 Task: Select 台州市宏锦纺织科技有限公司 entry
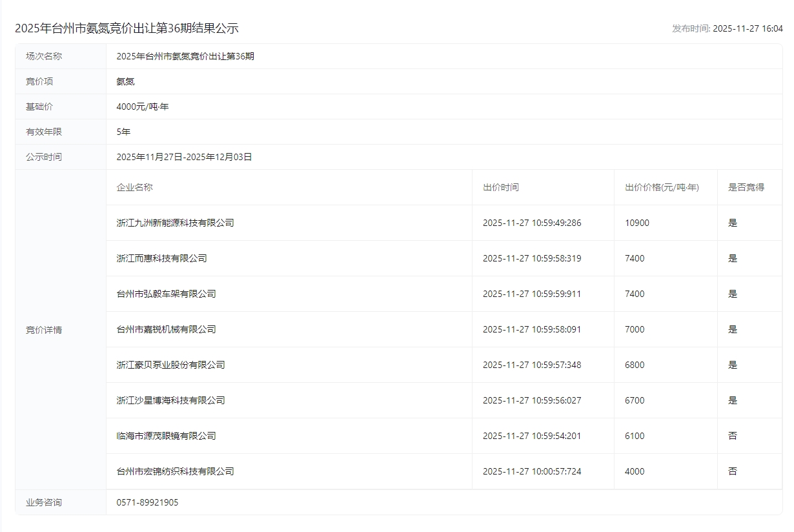click(x=175, y=471)
